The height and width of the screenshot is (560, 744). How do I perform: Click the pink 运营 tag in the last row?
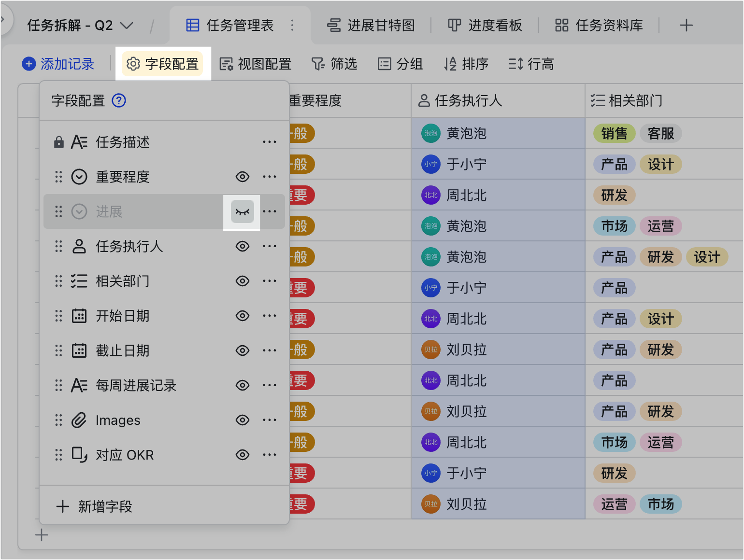coord(614,504)
